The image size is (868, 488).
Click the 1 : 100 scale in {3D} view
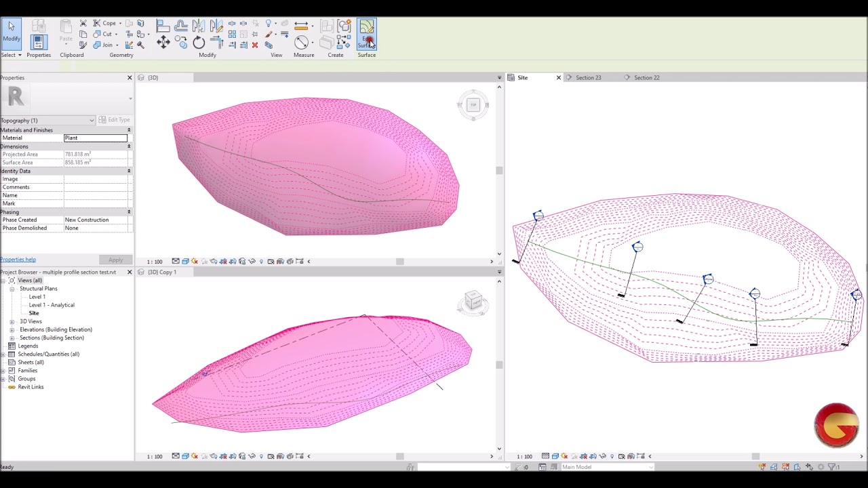155,262
